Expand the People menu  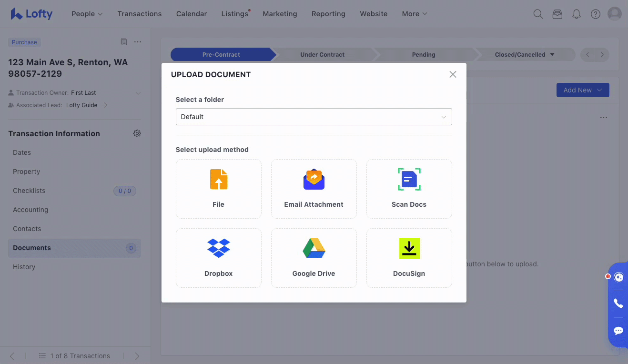pyautogui.click(x=87, y=14)
